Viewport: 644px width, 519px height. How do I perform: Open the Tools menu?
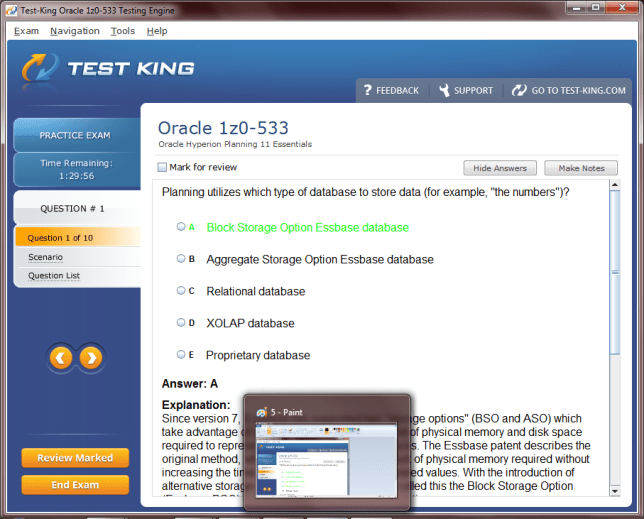(x=123, y=31)
